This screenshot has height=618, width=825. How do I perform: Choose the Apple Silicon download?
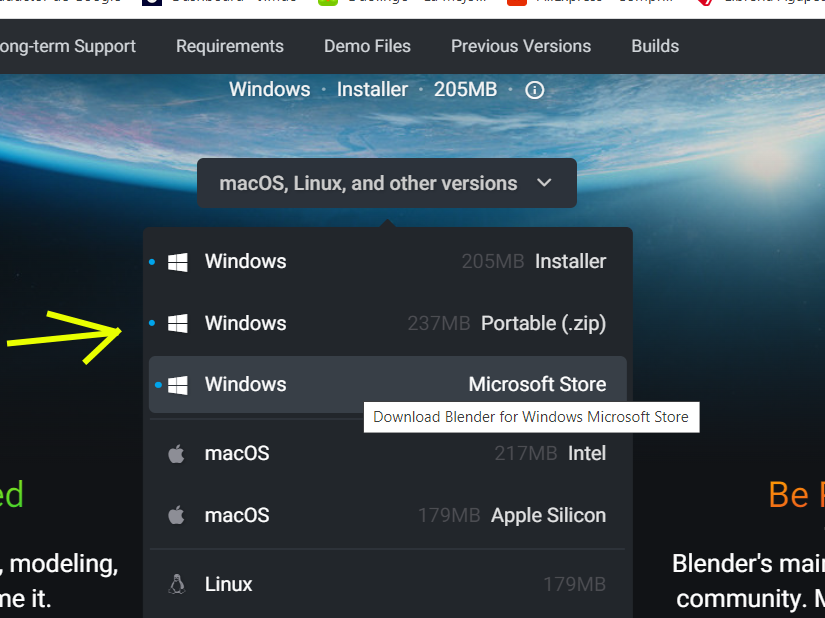coord(548,515)
